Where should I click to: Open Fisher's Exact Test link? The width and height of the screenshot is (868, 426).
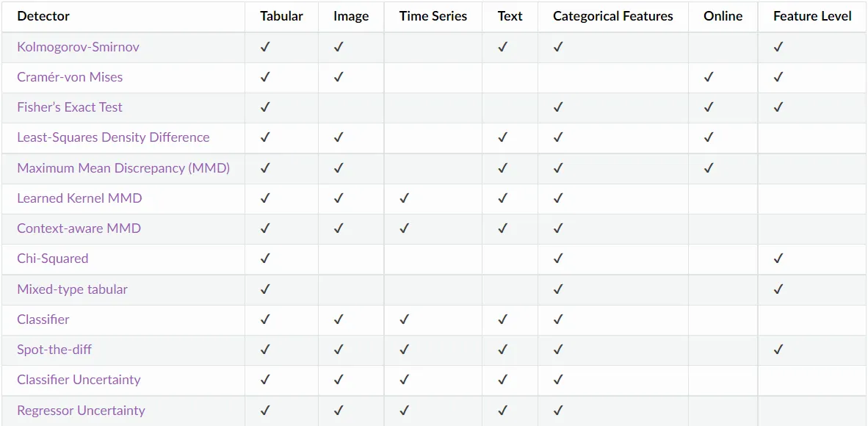click(70, 107)
